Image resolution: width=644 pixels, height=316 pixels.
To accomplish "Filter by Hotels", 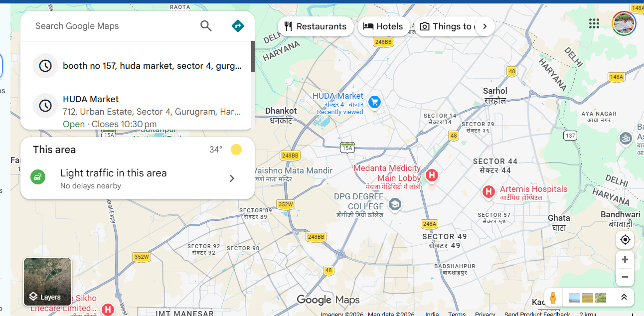I will (383, 26).
